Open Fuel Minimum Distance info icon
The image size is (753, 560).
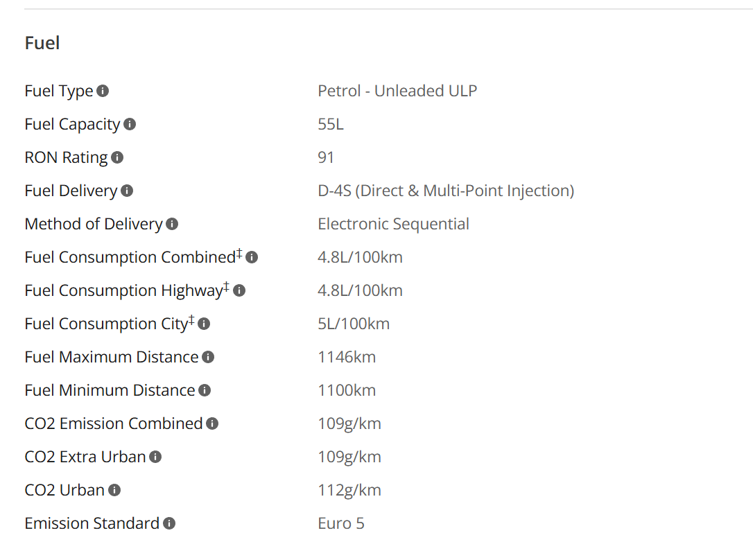point(205,390)
